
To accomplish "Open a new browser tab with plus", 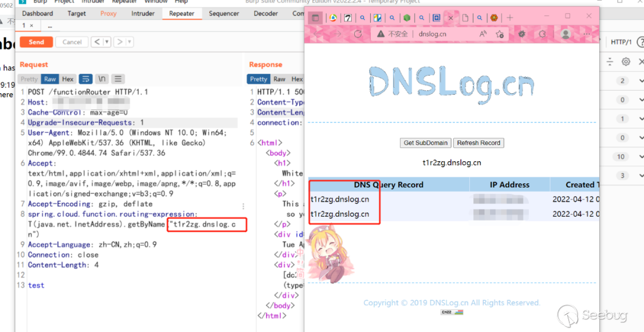I will click(x=510, y=18).
